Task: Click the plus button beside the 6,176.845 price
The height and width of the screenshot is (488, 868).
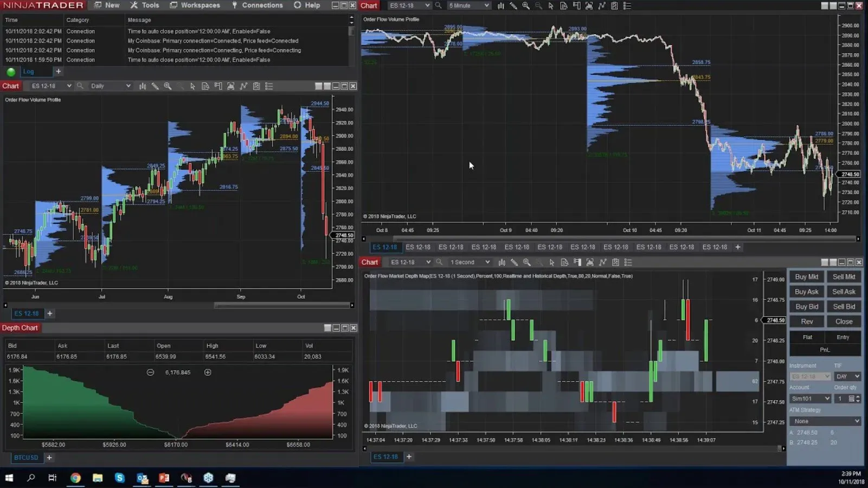Action: (207, 373)
